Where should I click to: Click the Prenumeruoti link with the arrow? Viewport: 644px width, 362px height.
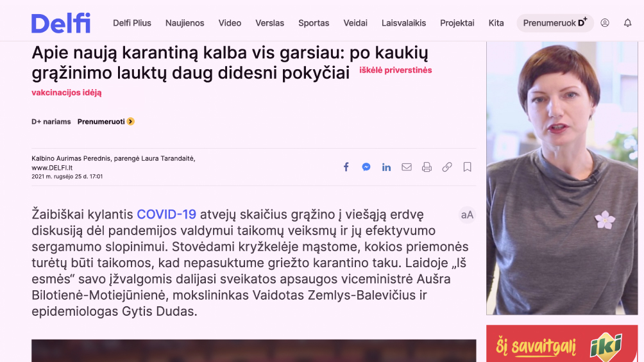tap(106, 122)
